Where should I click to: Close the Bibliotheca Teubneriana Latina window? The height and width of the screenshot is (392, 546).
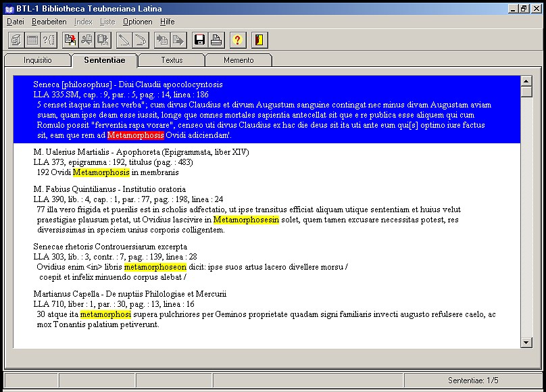(x=537, y=9)
